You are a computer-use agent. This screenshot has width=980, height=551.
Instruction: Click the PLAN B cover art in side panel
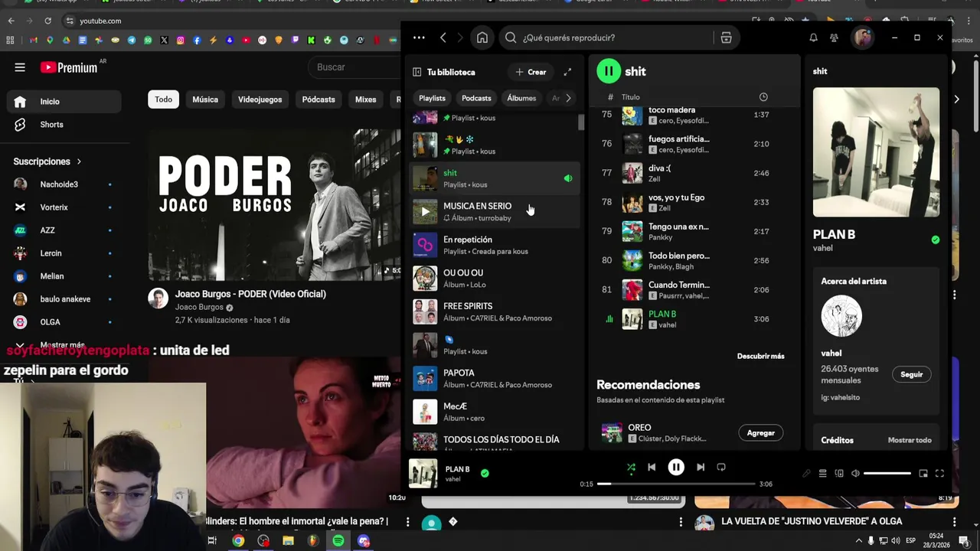point(876,152)
